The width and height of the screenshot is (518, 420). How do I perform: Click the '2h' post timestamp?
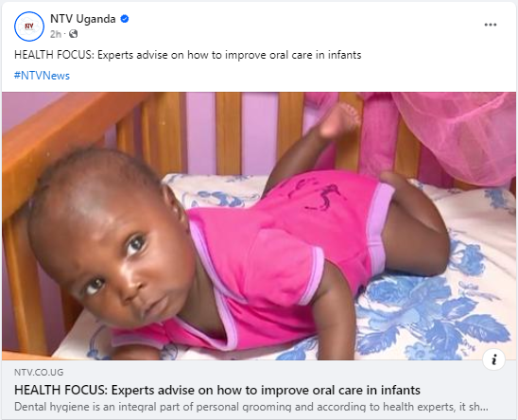[56, 34]
